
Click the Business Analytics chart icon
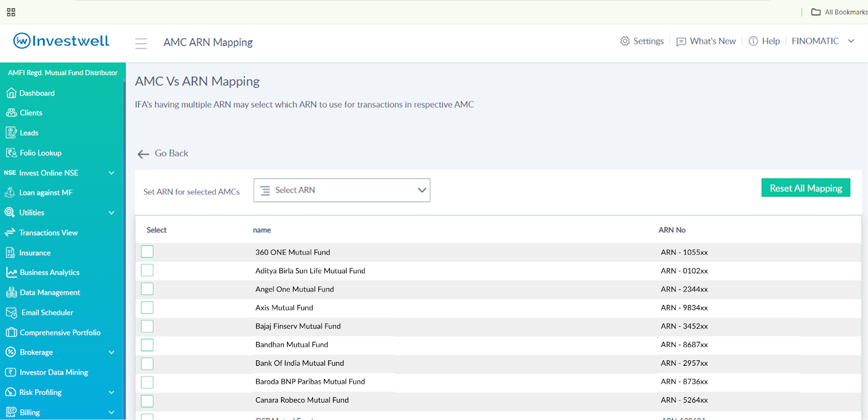pyautogui.click(x=11, y=273)
